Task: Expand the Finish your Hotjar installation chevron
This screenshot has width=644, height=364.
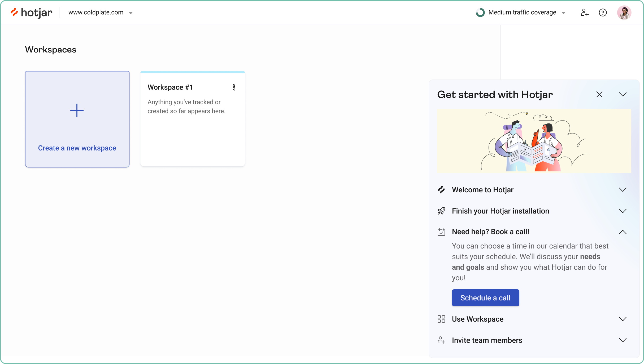Action: pos(623,211)
